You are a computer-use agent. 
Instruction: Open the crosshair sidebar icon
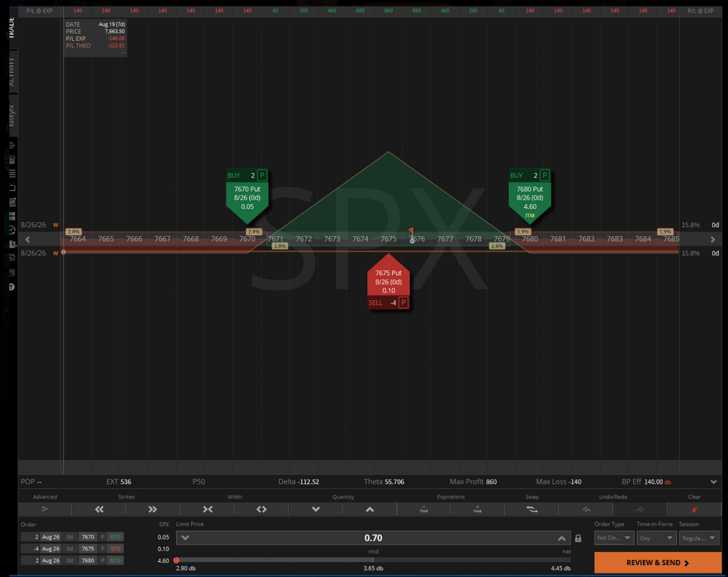[x=12, y=145]
